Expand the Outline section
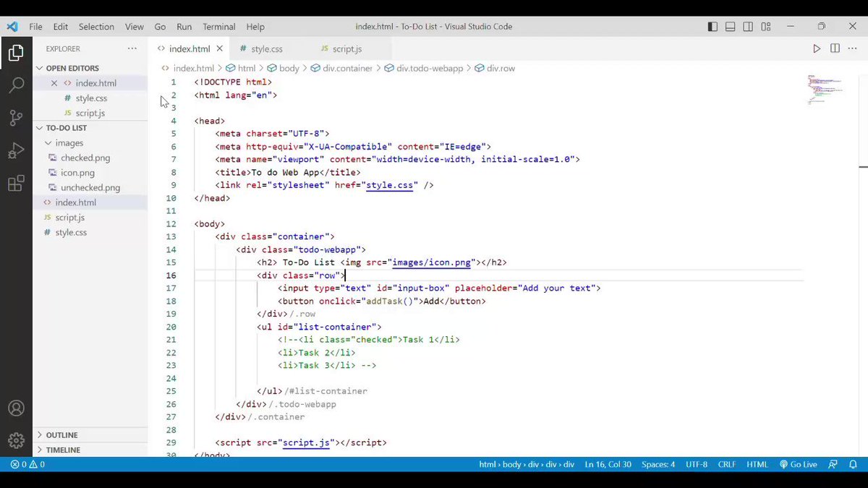Screen dimensions: 868x488 [x=62, y=435]
